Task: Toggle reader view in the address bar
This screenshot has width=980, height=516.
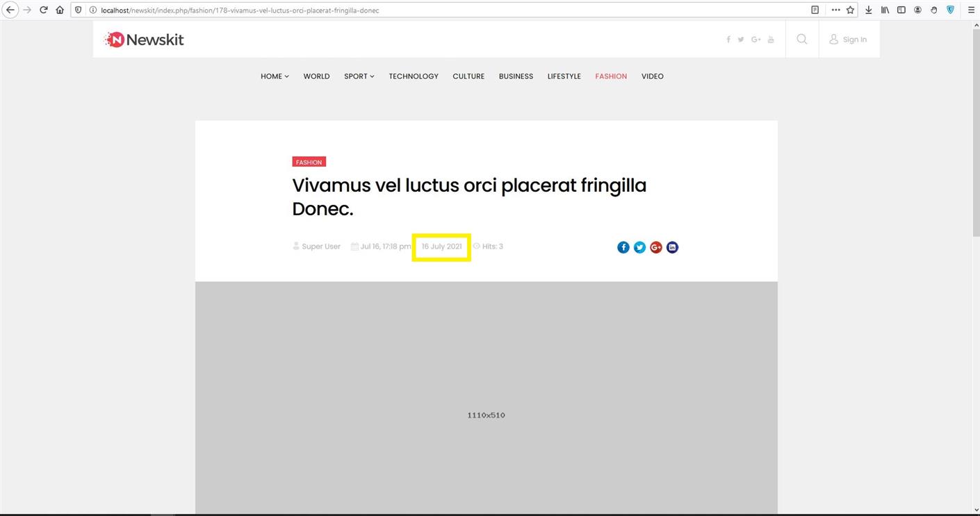Action: coord(815,10)
